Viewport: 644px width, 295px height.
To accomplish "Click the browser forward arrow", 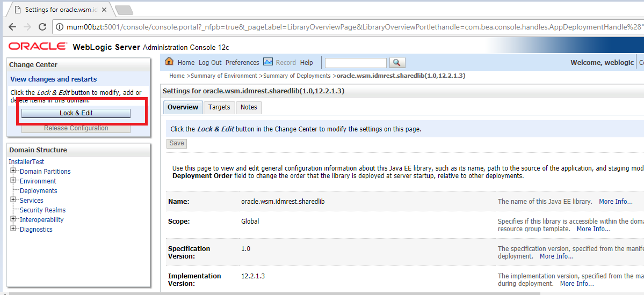I will pos(27,27).
